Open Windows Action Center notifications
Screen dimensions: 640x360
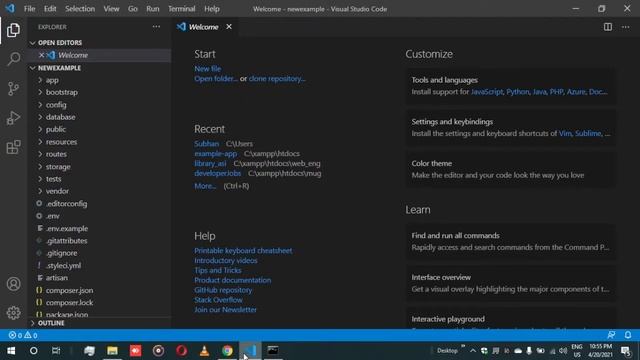625,351
